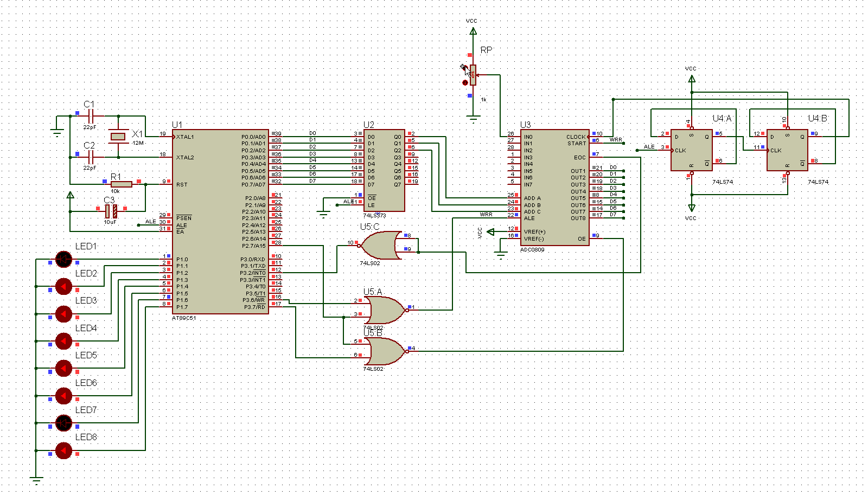This screenshot has height=496, width=868.
Task: Select the LED5 diode symbol
Action: click(63, 368)
